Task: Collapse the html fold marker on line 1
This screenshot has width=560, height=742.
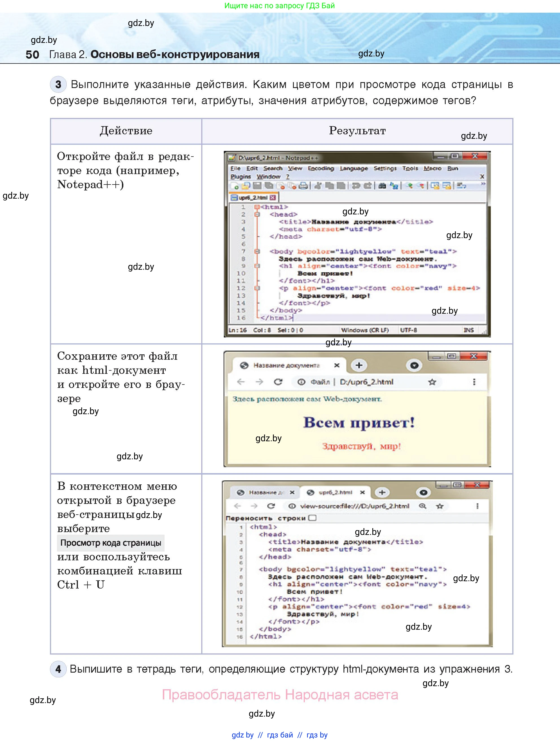Action: coord(257,207)
